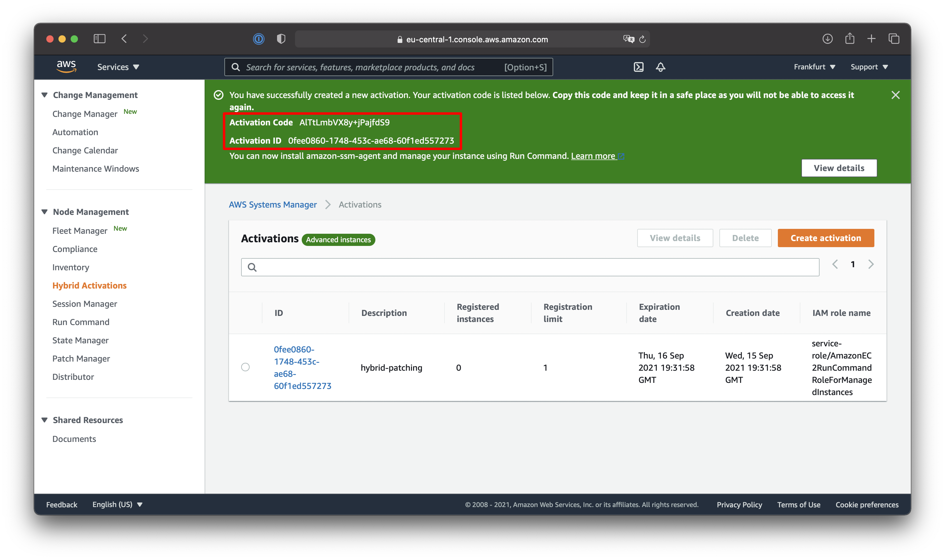Select the hybrid-patching activation radio button

(245, 367)
